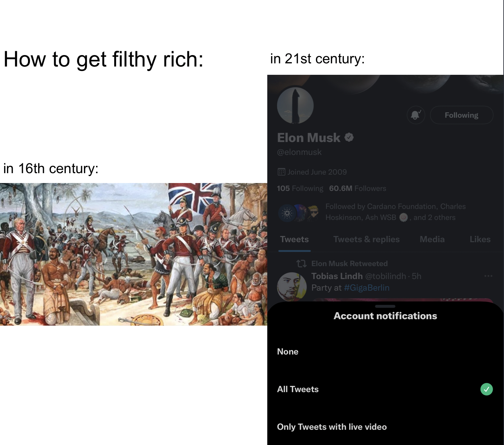Switch to the Tweets & replies tab

(366, 239)
